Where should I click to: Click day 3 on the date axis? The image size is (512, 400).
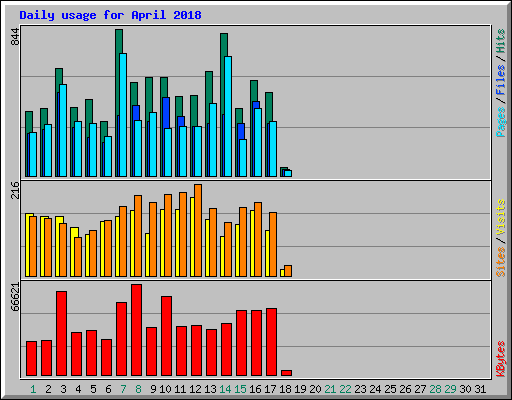point(63,389)
